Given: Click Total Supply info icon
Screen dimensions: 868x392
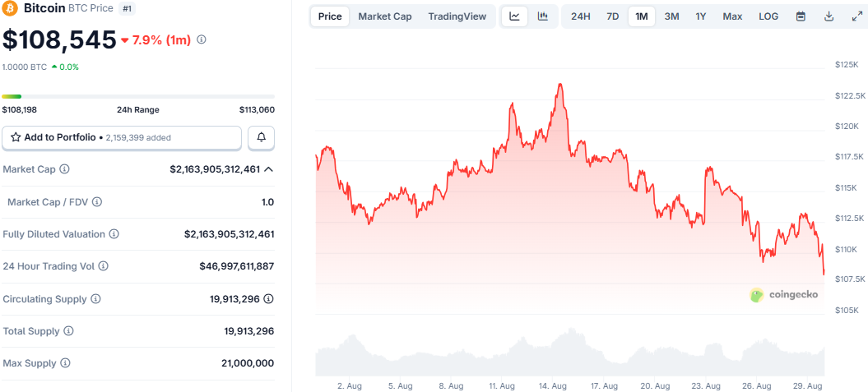Looking at the screenshot, I should coord(68,331).
